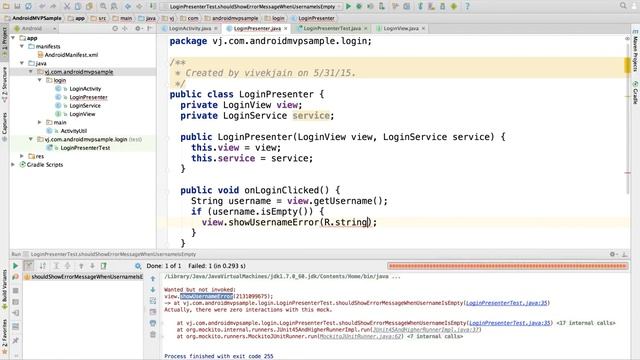Switch to LoginPresenterTest.java editor tab
Viewport: 640px width, 360px height.
pos(332,29)
